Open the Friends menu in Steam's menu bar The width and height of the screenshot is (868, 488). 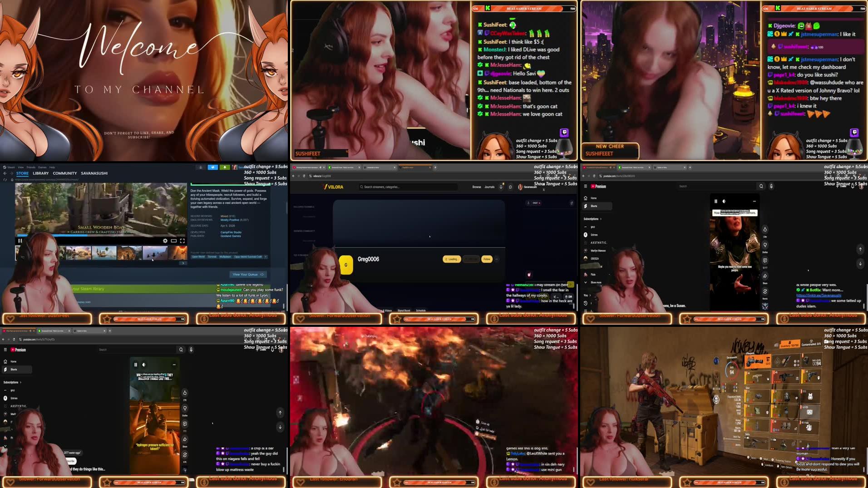tap(31, 167)
